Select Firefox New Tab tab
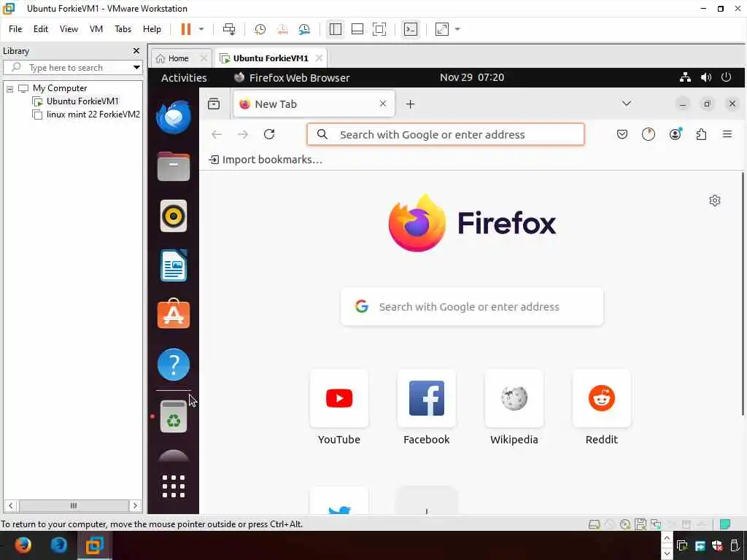Viewport: 747px width, 560px height. pyautogui.click(x=314, y=104)
